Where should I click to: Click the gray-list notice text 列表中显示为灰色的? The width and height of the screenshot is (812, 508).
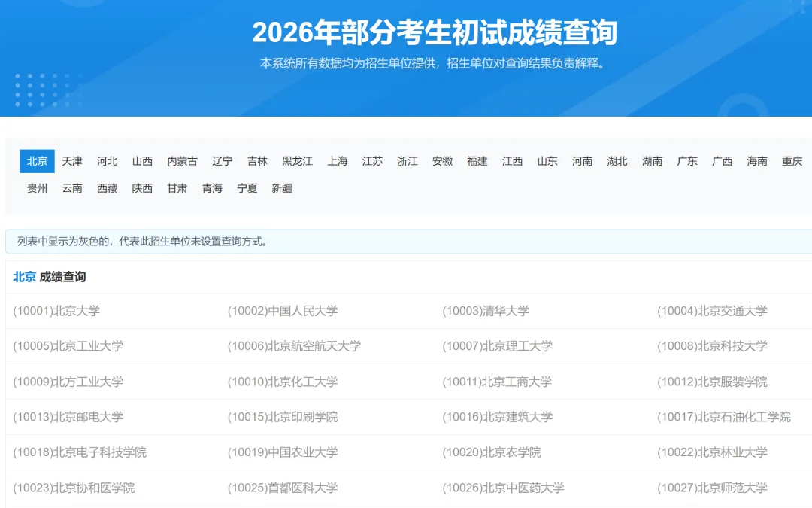[63, 242]
